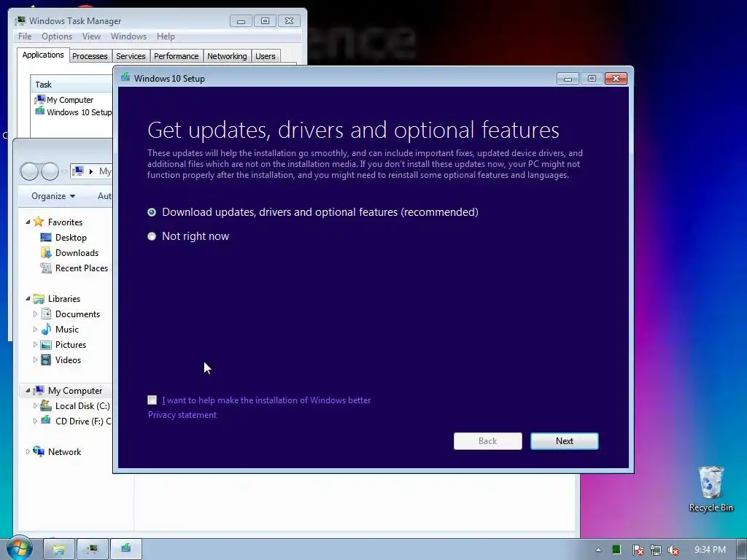The width and height of the screenshot is (747, 560).
Task: Open the Privacy statement link
Action: pos(182,415)
